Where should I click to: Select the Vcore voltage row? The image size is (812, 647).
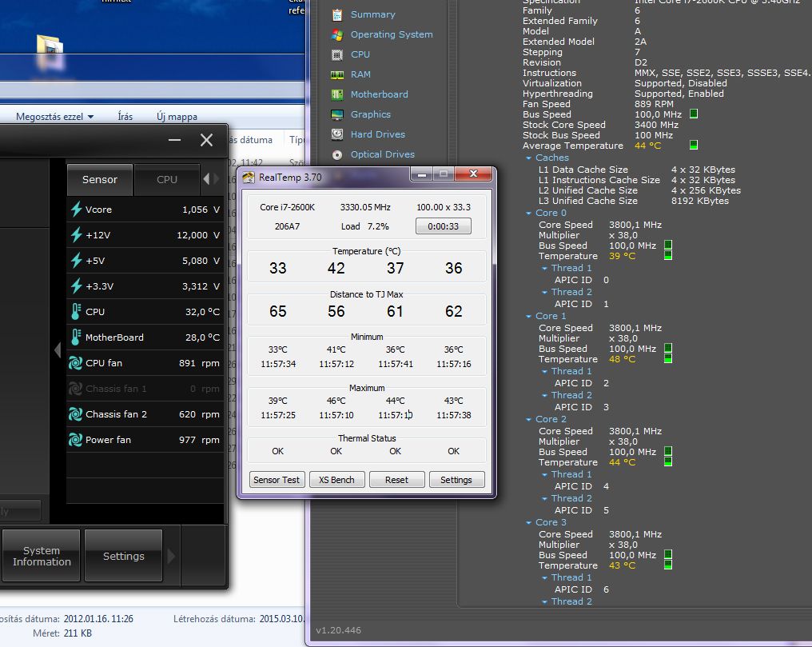(145, 210)
